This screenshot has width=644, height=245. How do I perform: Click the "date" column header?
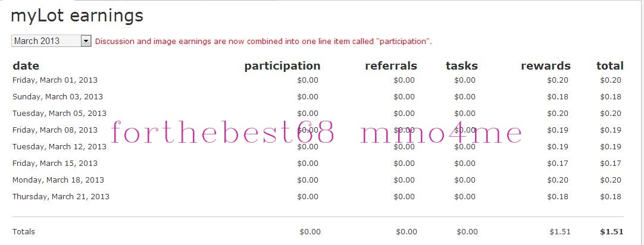coord(26,66)
